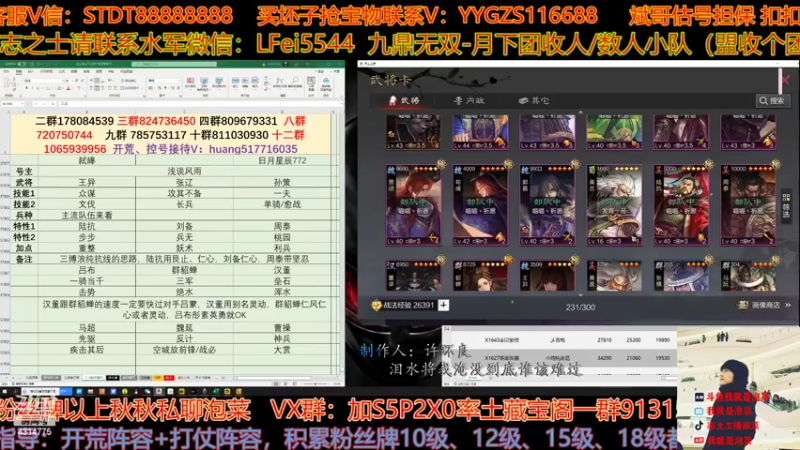The image size is (800, 450).
Task: Switch to 其它 tab in game
Action: click(x=534, y=101)
